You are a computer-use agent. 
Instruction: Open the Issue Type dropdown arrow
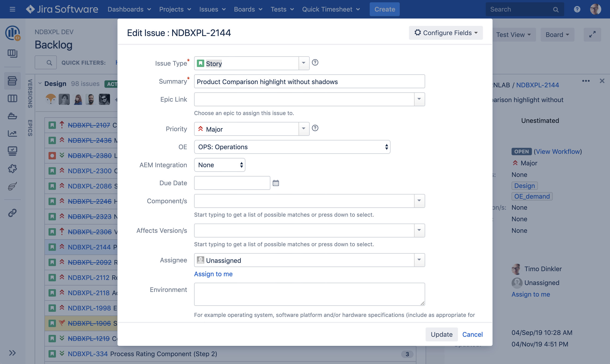click(x=304, y=63)
